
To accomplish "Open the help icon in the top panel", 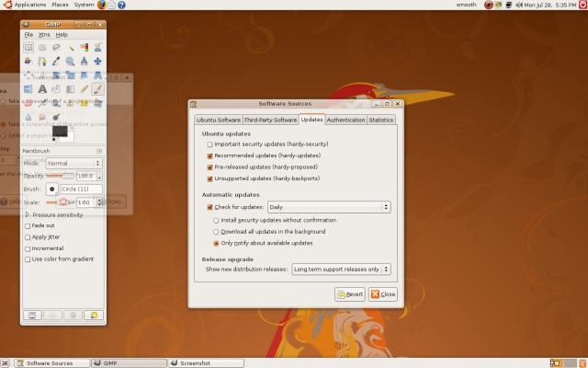I will pyautogui.click(x=121, y=5).
